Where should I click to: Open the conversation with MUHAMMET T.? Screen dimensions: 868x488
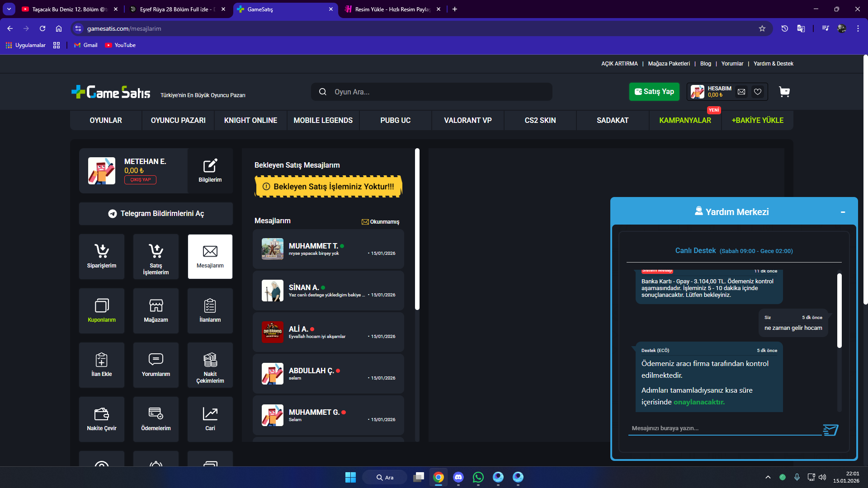[329, 249]
